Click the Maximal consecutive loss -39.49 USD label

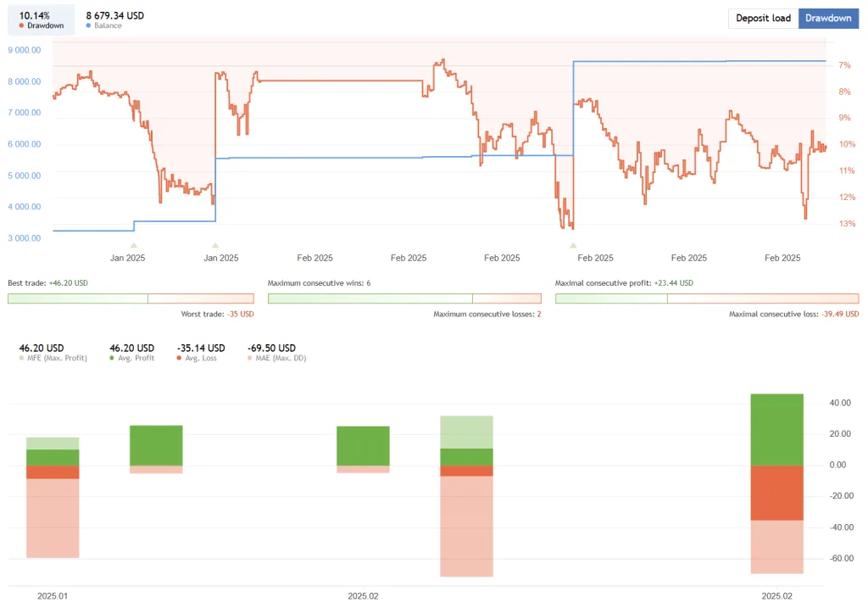click(793, 315)
